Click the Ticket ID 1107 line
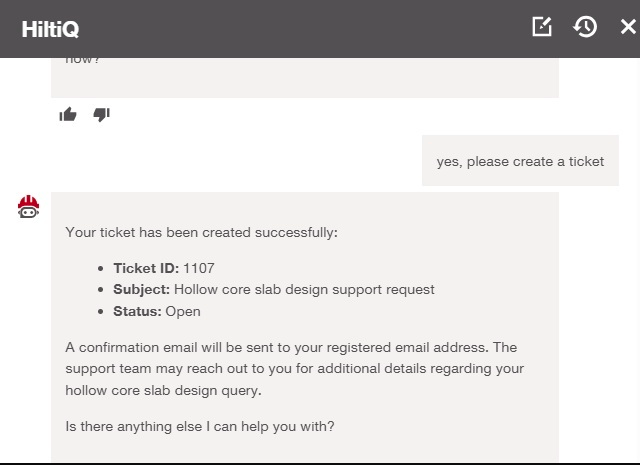 (164, 268)
